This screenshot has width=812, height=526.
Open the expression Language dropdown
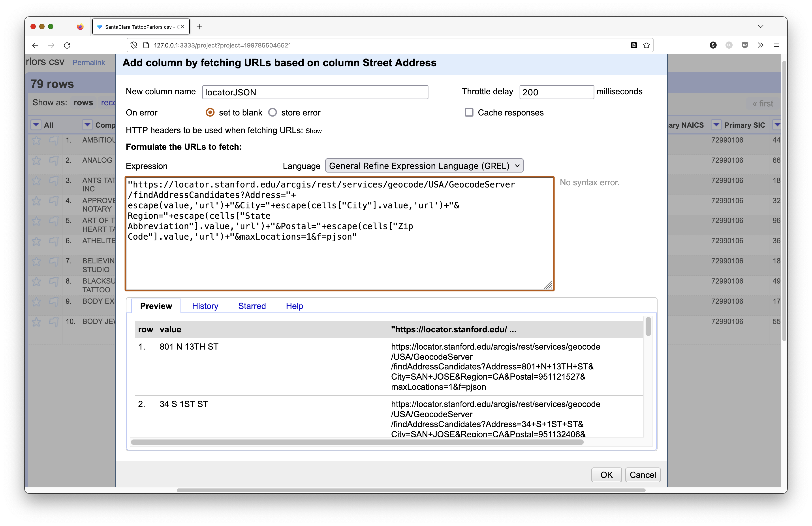(x=424, y=166)
